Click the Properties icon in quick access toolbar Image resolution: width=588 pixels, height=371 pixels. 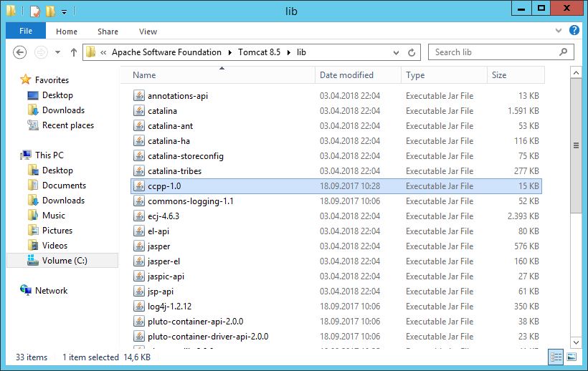35,11
